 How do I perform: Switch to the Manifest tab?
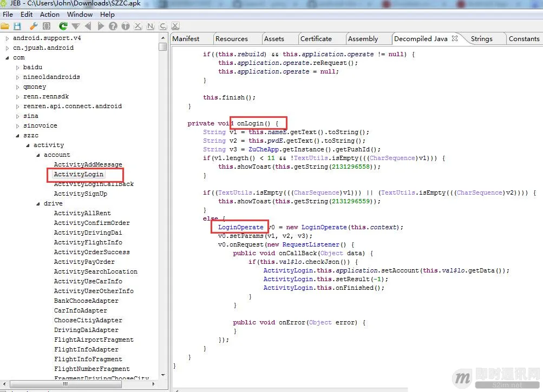point(186,39)
